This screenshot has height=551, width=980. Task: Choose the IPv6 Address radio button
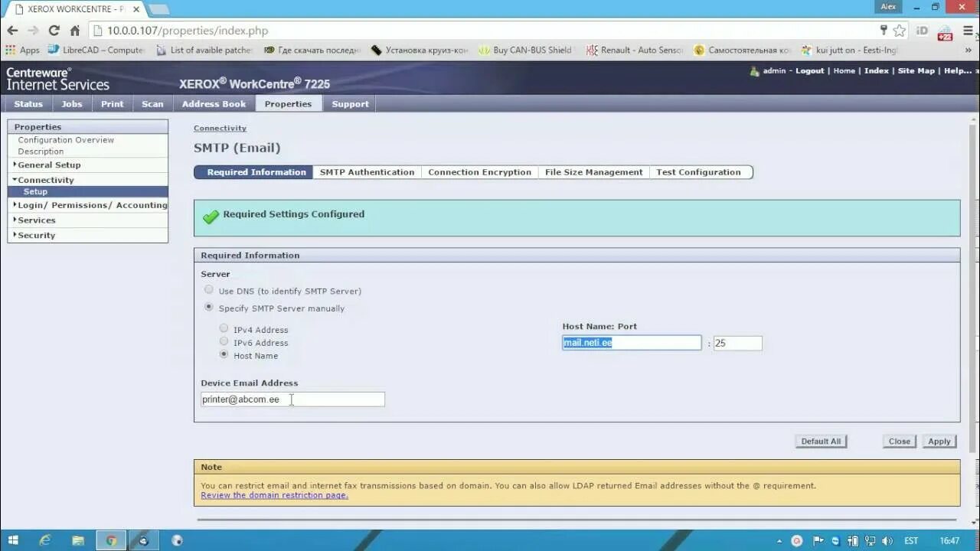point(224,342)
